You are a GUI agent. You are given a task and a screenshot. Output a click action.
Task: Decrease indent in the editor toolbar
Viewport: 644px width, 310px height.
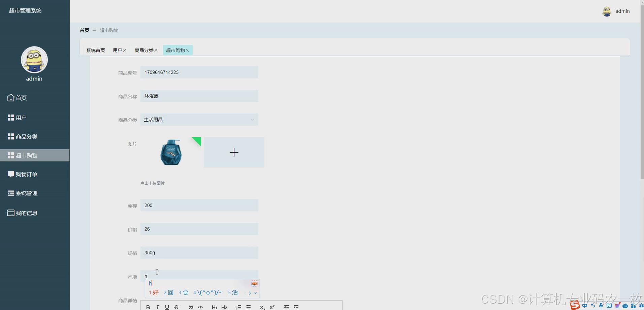tap(287, 307)
